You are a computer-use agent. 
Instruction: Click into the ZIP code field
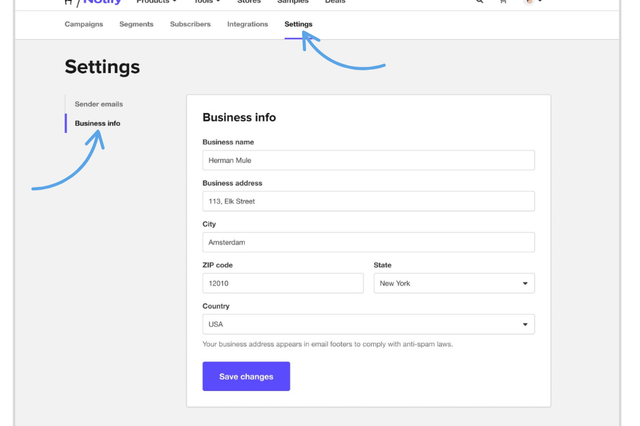(283, 283)
